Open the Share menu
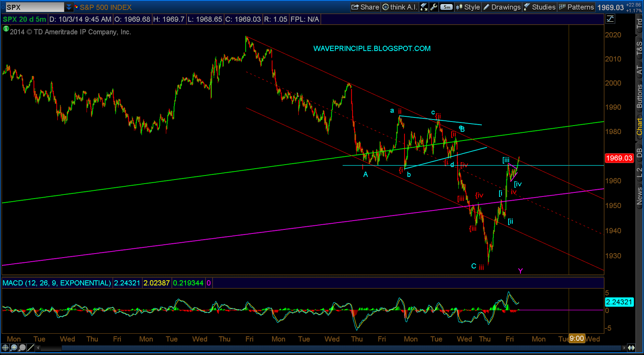This screenshot has height=355, width=644. click(365, 7)
